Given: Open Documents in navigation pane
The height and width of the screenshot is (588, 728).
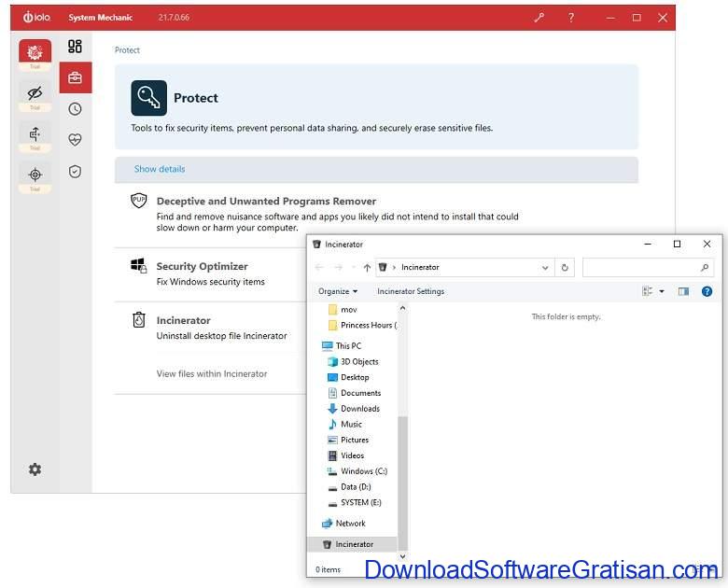Looking at the screenshot, I should point(355,393).
